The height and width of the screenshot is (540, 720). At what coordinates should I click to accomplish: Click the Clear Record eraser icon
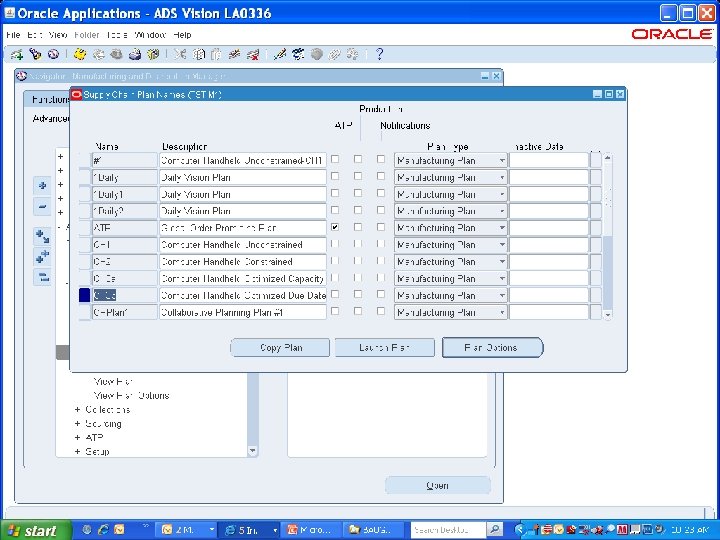tap(235, 54)
